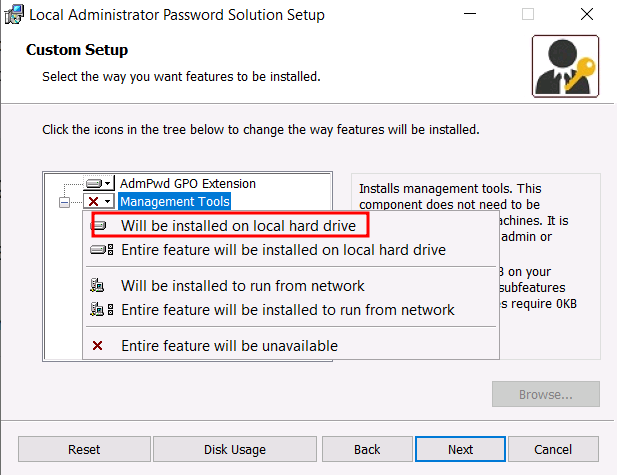Click Next to continue setup
Image resolution: width=617 pixels, height=475 pixels.
(x=460, y=449)
